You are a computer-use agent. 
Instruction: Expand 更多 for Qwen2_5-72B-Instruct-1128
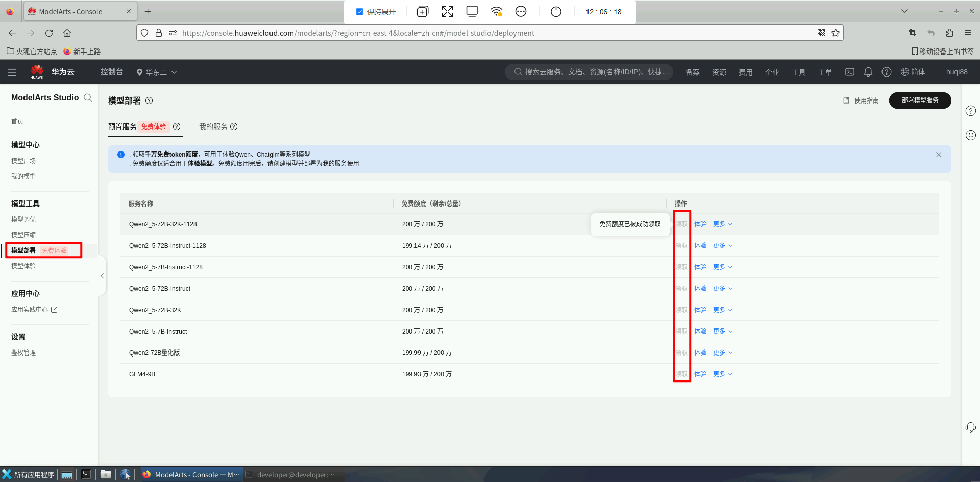723,245
